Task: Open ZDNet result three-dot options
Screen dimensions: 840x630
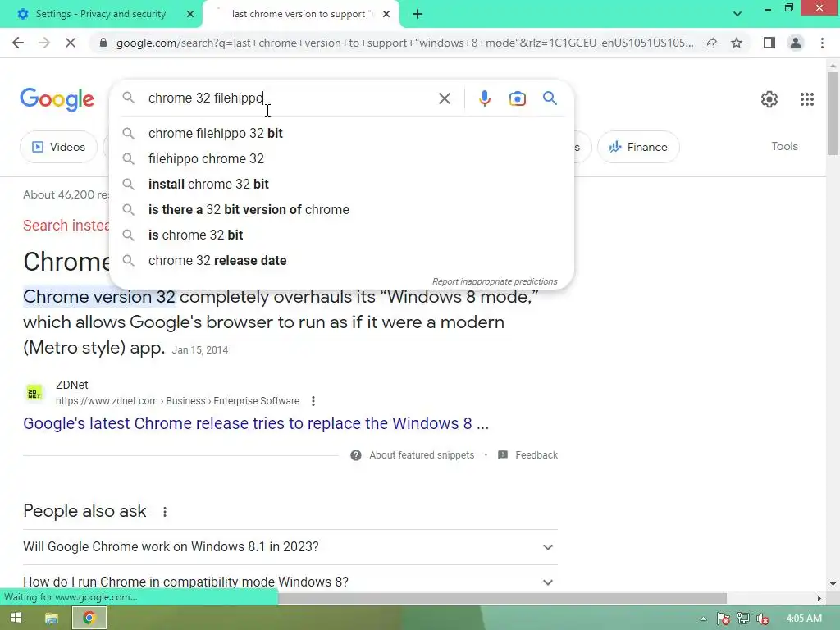Action: pyautogui.click(x=313, y=401)
